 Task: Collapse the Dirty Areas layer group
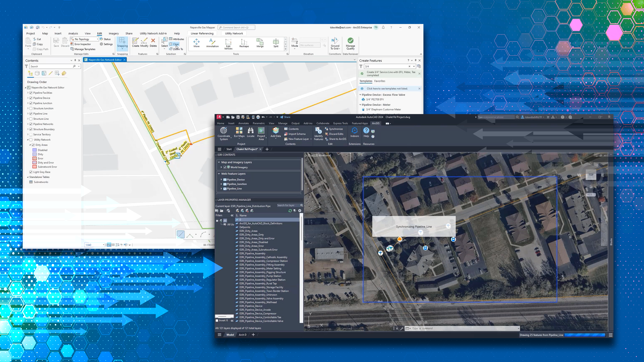pos(30,145)
